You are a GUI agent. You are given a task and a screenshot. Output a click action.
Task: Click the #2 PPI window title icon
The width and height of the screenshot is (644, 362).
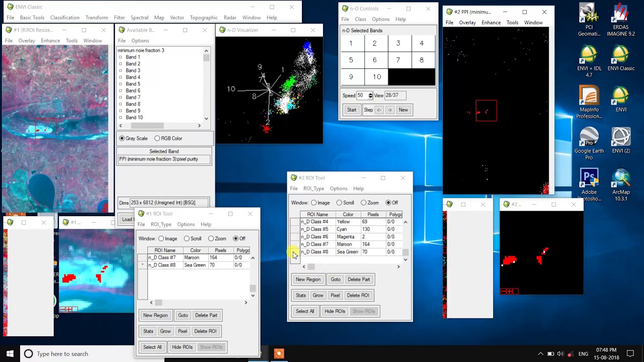tap(449, 12)
